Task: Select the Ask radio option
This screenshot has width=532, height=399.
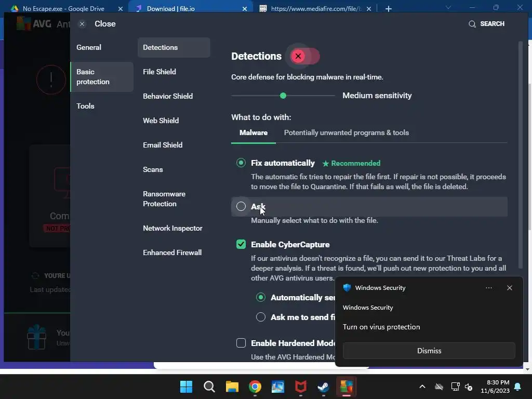Action: (x=241, y=206)
